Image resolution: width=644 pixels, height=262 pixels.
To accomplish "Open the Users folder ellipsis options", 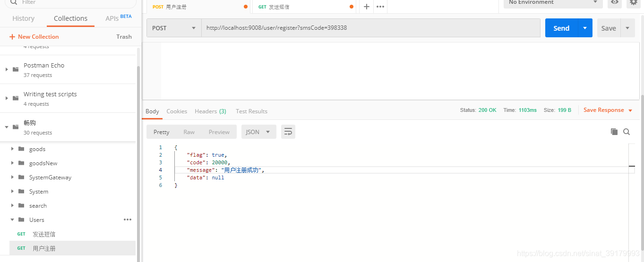I will point(128,220).
